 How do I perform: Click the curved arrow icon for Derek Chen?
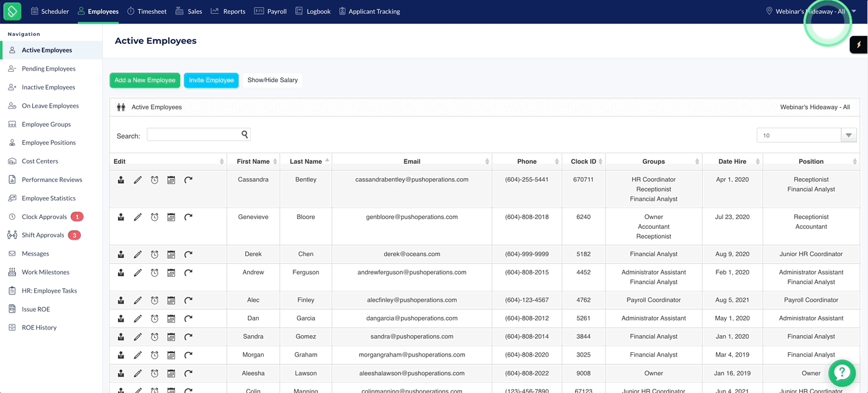[188, 254]
